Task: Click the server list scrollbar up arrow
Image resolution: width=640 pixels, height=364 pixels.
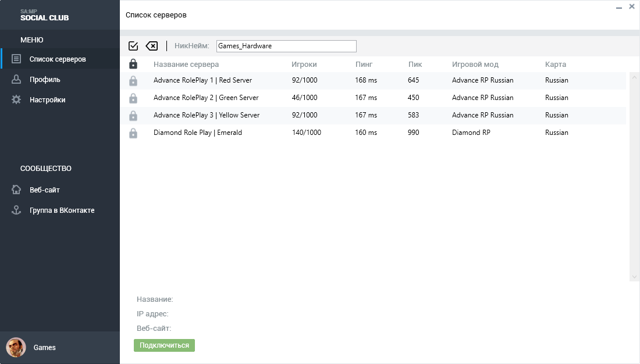Action: click(x=634, y=77)
